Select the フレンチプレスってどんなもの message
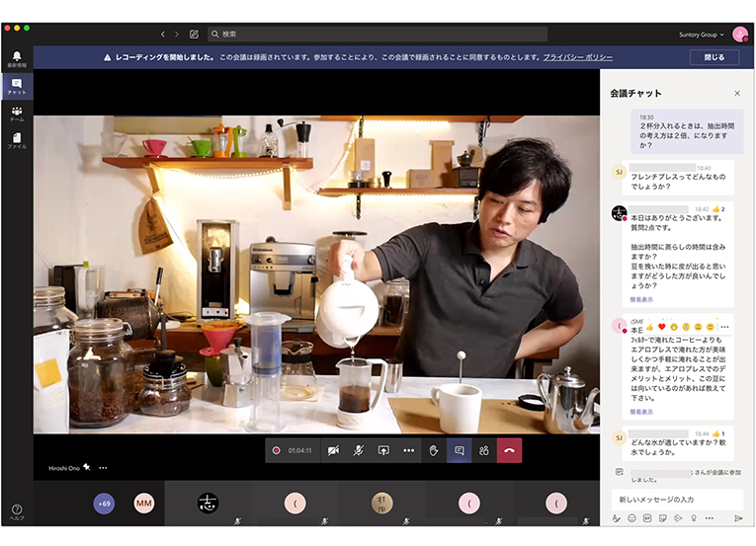This screenshot has width=756, height=546. coord(678,178)
